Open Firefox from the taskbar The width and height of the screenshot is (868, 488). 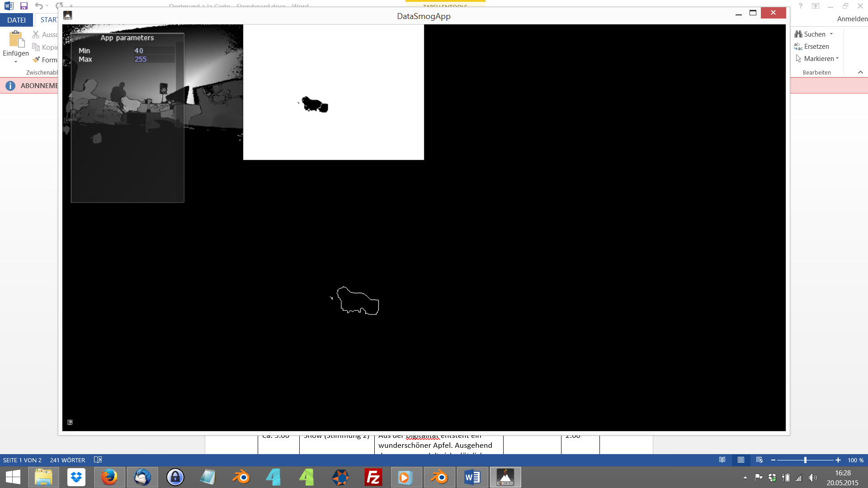pyautogui.click(x=109, y=477)
